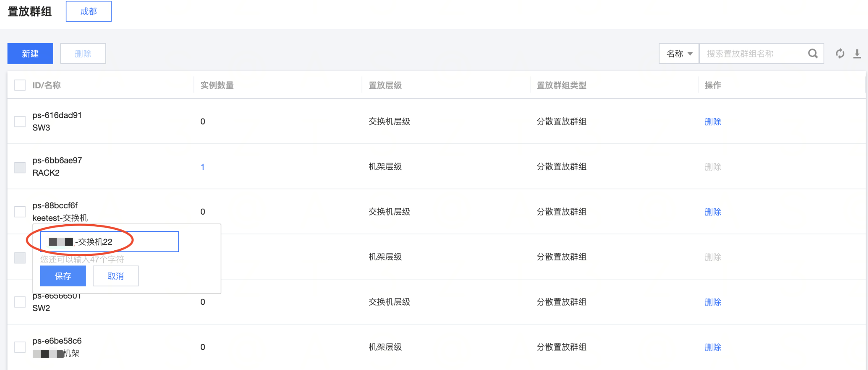Cancel renaming with the 取消 button
The image size is (868, 370).
click(116, 276)
